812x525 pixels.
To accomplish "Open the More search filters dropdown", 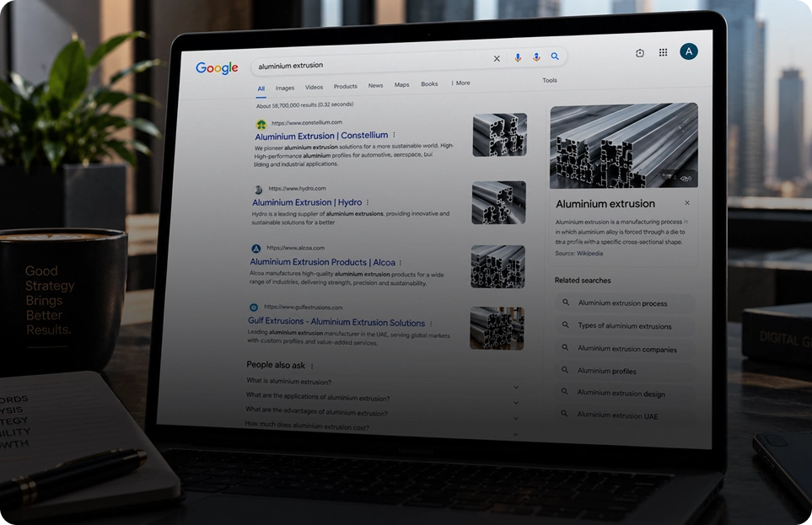I will (x=460, y=83).
